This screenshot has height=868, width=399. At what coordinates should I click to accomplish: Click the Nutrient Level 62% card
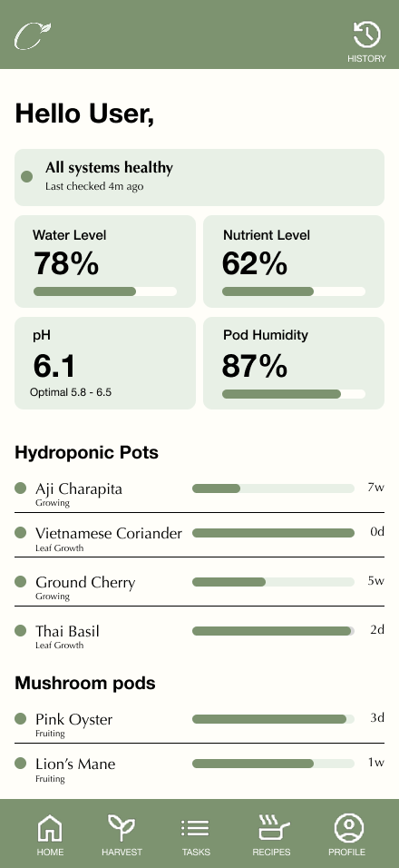(x=294, y=261)
